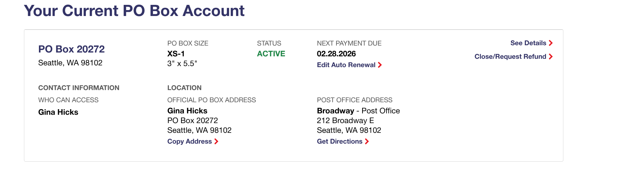Open Edit Auto Renewal settings
This screenshot has height=185, width=644.
(x=346, y=65)
